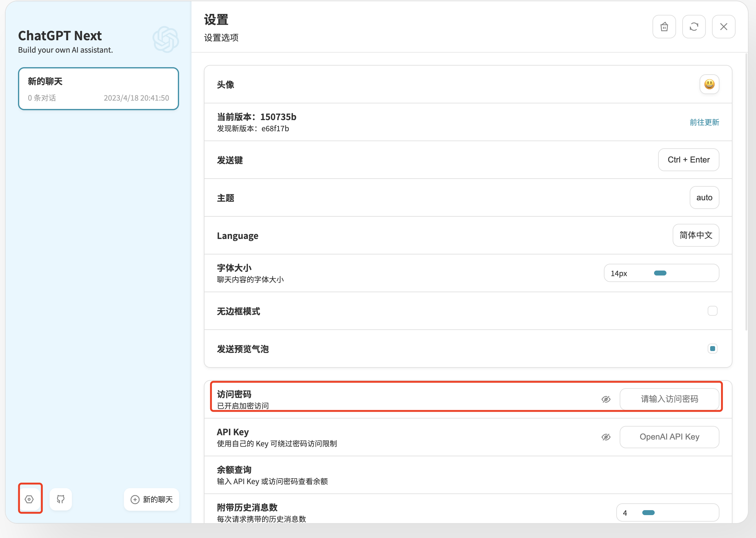The width and height of the screenshot is (756, 538).
Task: Click the 已开启加密访问 status text
Action: click(243, 406)
